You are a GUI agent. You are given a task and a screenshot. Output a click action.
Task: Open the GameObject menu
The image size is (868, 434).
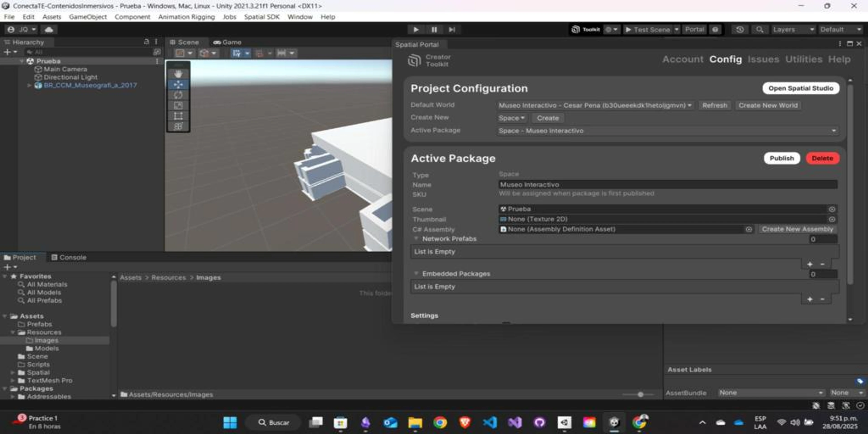click(x=88, y=17)
